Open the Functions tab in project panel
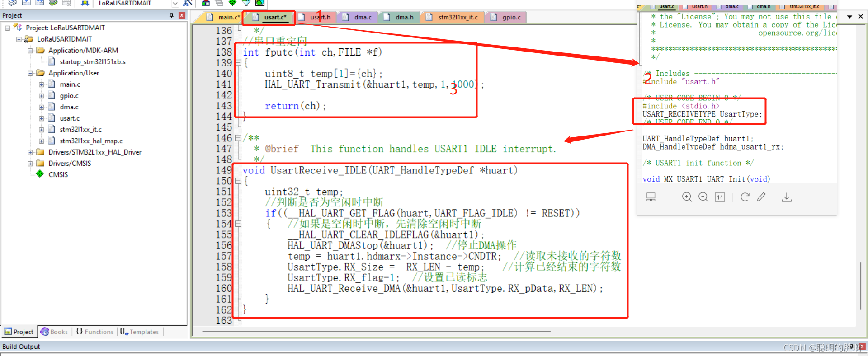The image size is (868, 356). pyautogui.click(x=95, y=332)
